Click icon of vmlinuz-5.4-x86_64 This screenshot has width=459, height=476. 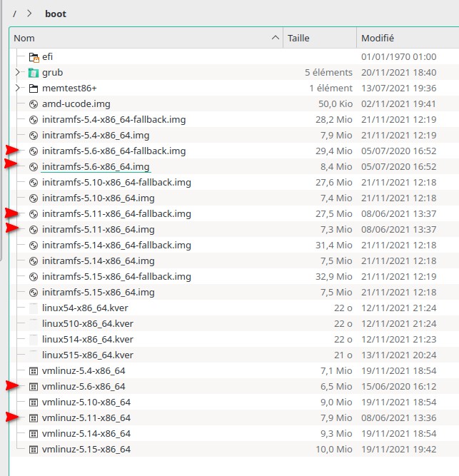coord(34,371)
